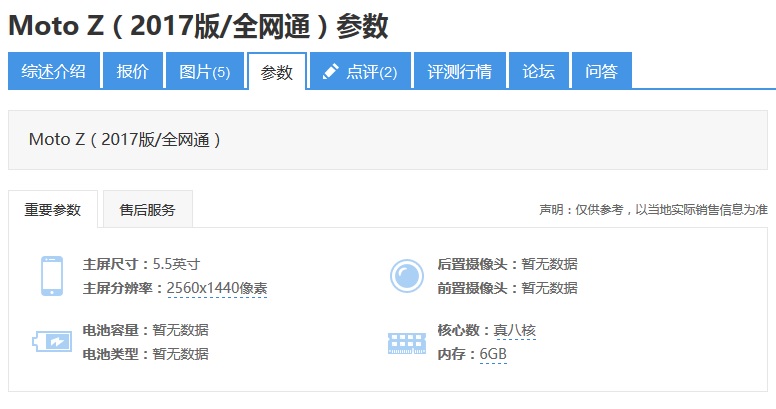The height and width of the screenshot is (409, 776).
Task: Go to the 评测行情 tab
Action: pyautogui.click(x=459, y=72)
